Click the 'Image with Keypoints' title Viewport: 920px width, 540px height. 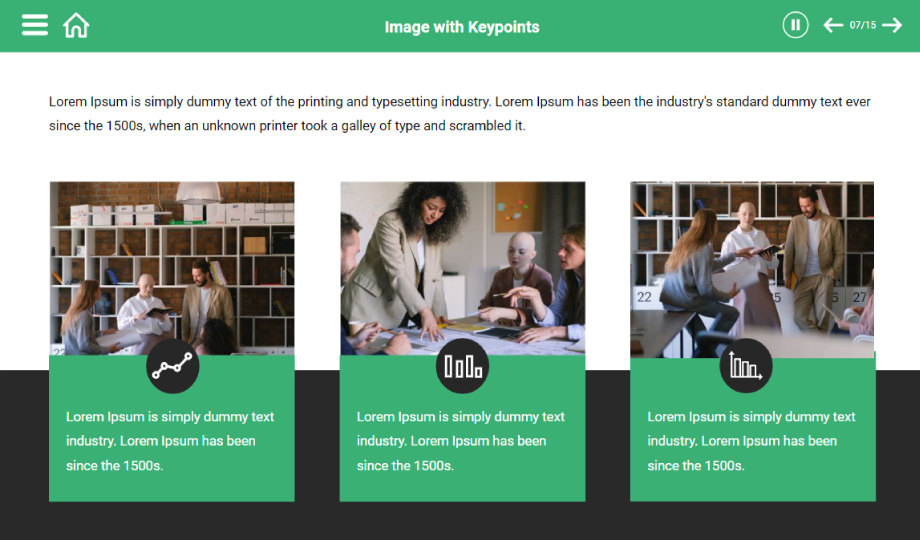point(461,27)
